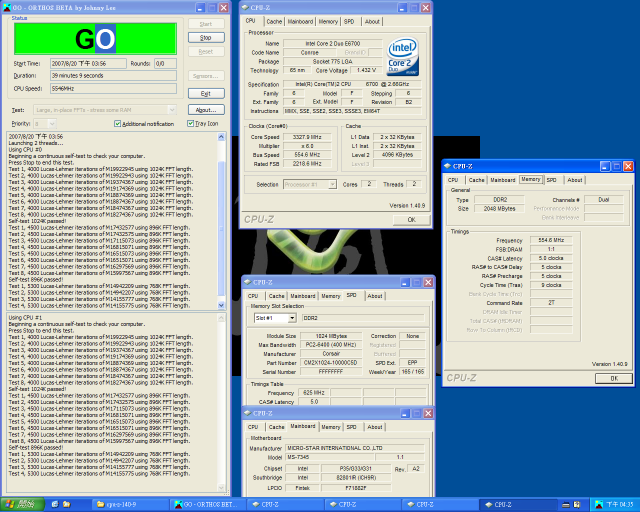Click the folder quick launch icon in taskbar
Viewport: 640px width, 512px height.
pyautogui.click(x=67, y=505)
